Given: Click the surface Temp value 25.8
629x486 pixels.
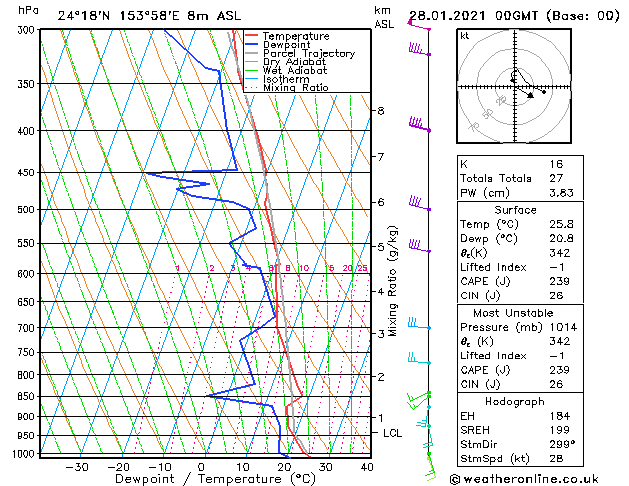Looking at the screenshot, I should click(x=561, y=225).
